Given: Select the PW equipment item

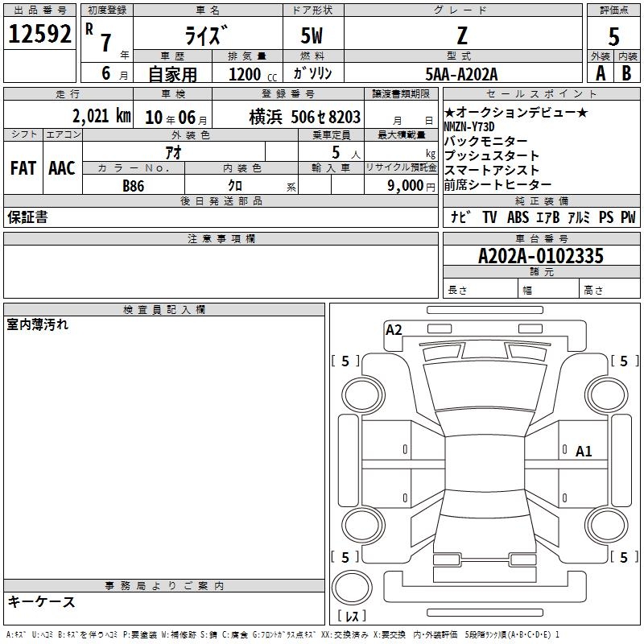Looking at the screenshot, I should pyautogui.click(x=628, y=217).
